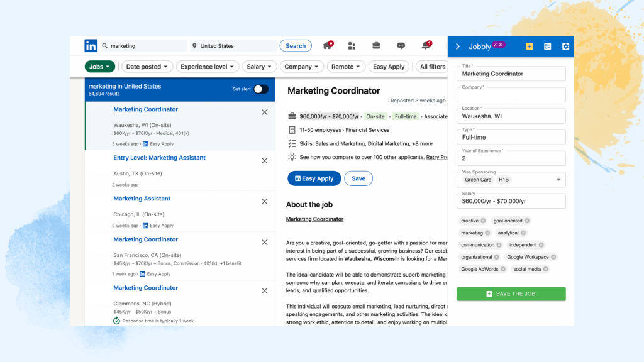
Task: Open Jobbly's settings gear icon
Action: pos(565,47)
